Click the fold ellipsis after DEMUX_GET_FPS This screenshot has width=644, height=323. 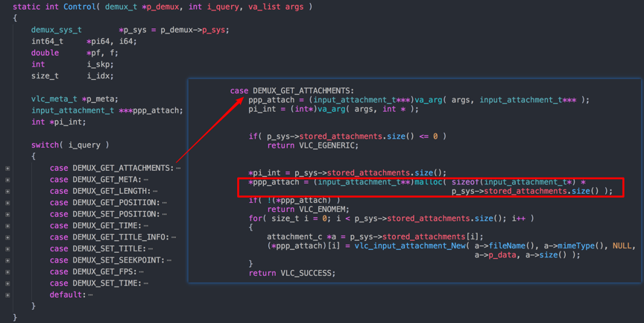coord(142,272)
